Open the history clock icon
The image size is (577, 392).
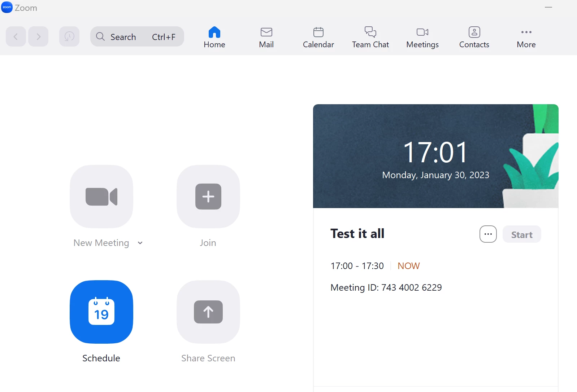coord(69,36)
